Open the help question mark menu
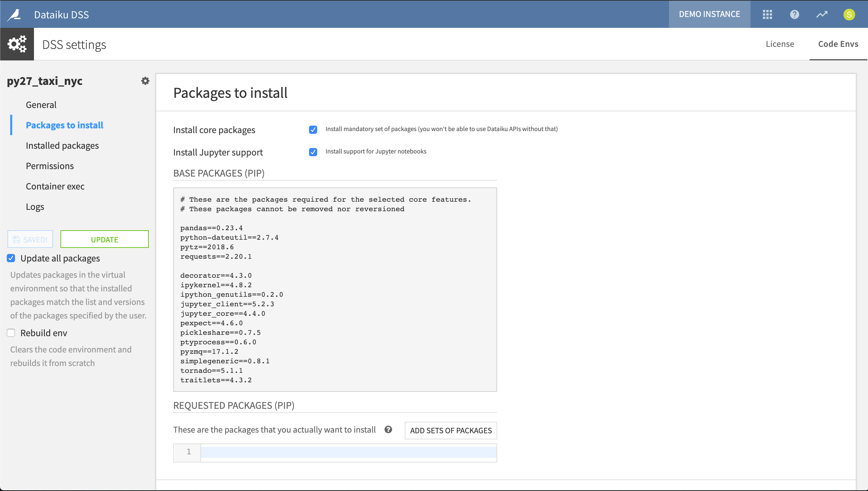The width and height of the screenshot is (868, 491). tap(795, 14)
